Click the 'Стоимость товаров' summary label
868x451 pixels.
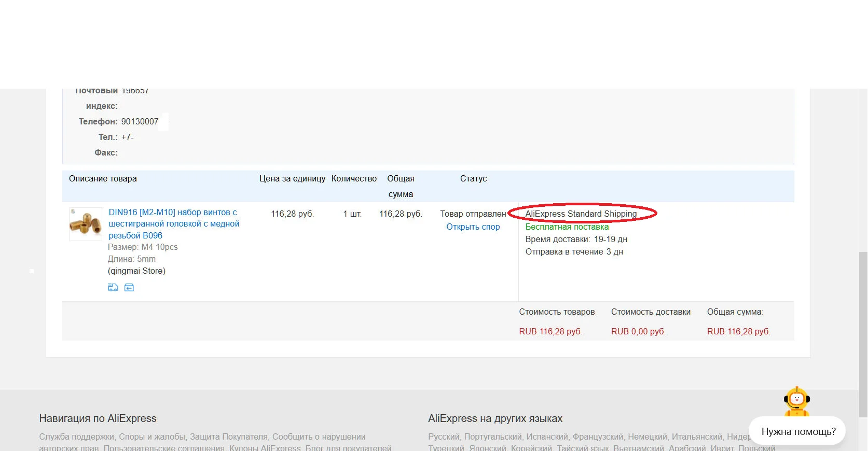tap(557, 312)
